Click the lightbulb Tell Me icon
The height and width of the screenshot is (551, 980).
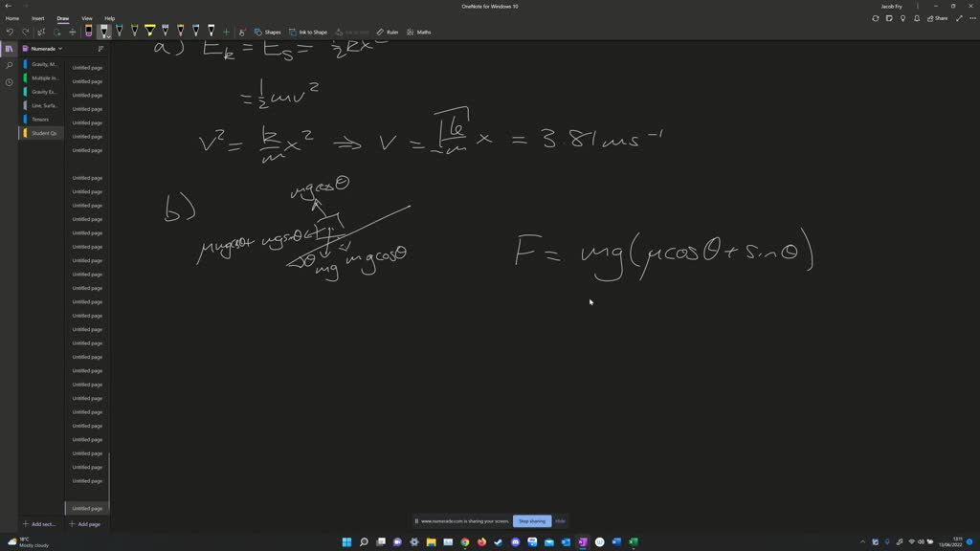click(902, 19)
